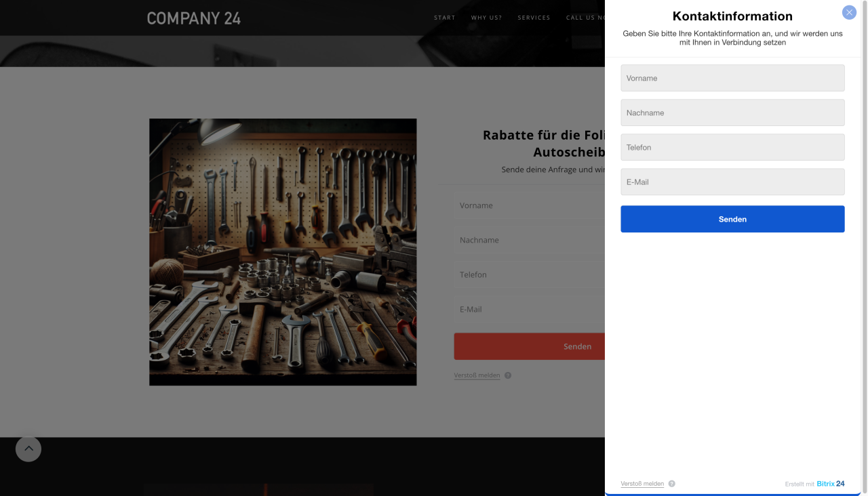
Task: Click the workshop tools image
Action: pyautogui.click(x=283, y=252)
